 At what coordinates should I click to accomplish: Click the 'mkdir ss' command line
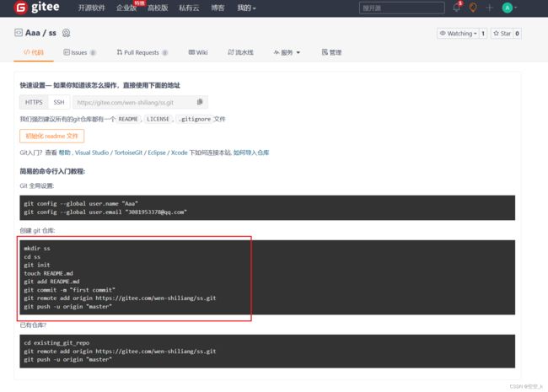(x=37, y=249)
